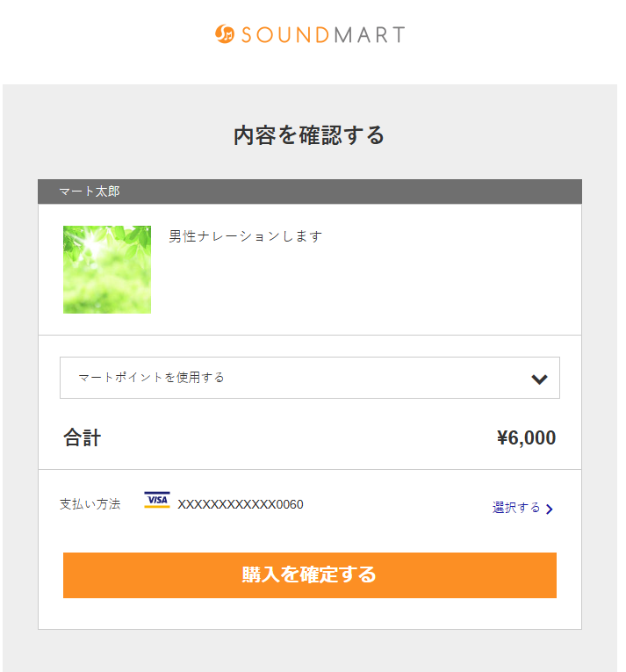Image resolution: width=626 pixels, height=672 pixels.
Task: Click the ¥6,000 total amount
Action: pyautogui.click(x=526, y=437)
